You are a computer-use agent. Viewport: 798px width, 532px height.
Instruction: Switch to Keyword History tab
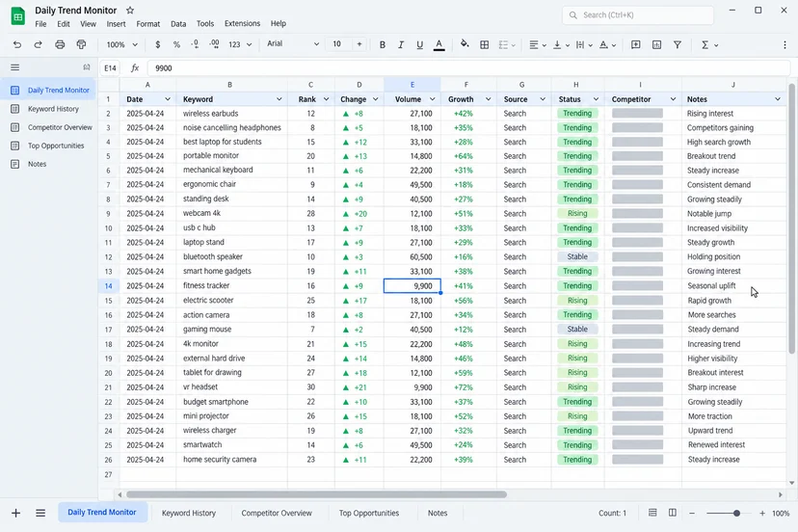point(189,513)
